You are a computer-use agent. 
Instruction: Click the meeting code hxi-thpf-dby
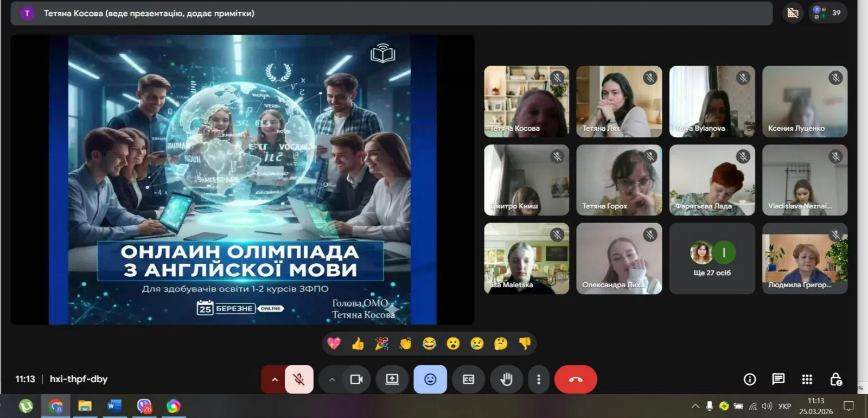pyautogui.click(x=79, y=379)
